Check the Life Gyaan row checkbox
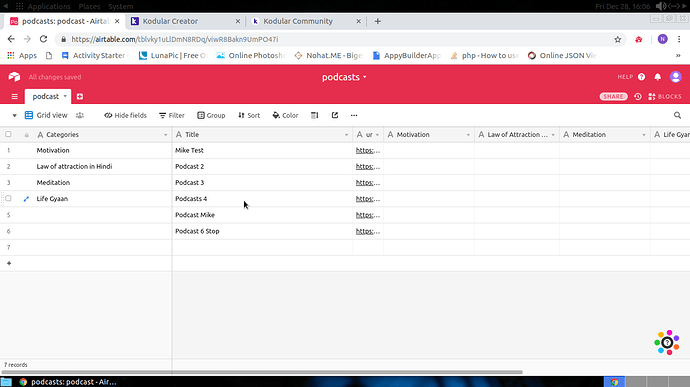Viewport: 690px width, 387px height. [x=8, y=199]
